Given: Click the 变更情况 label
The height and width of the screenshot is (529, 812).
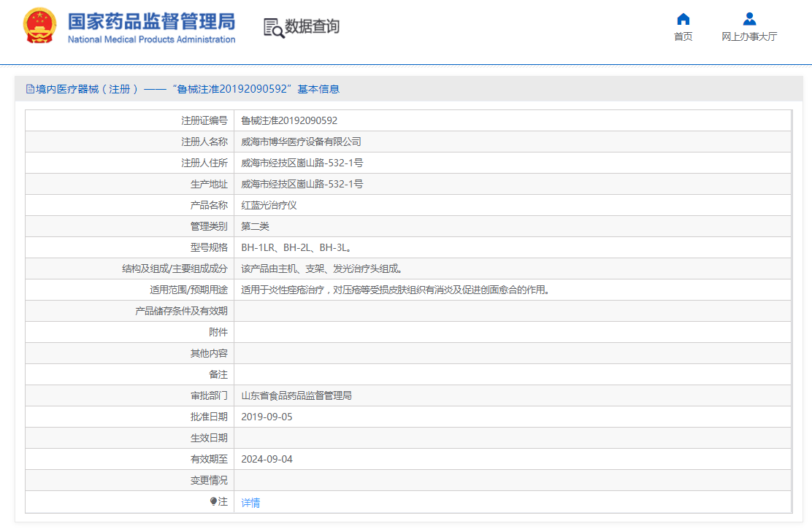Looking at the screenshot, I should 209,481.
